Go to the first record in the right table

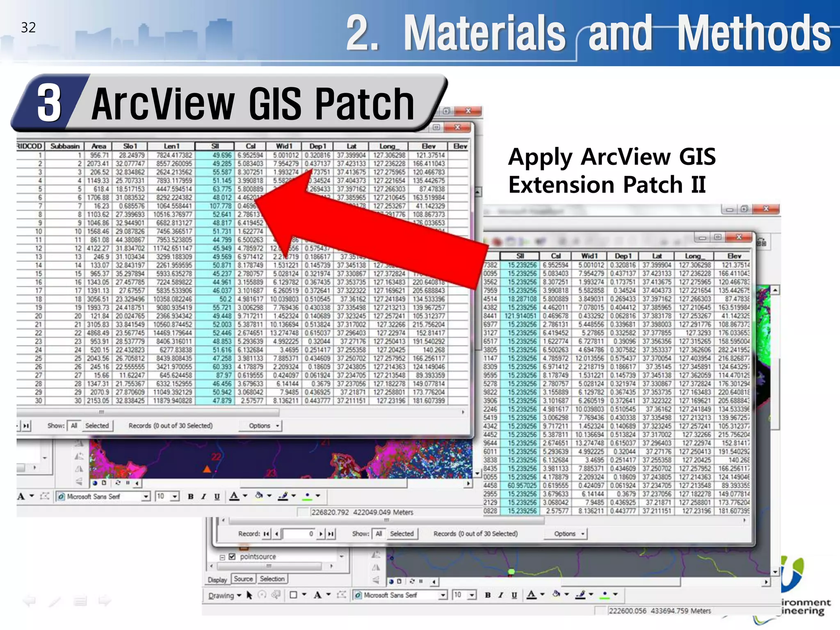(x=267, y=534)
